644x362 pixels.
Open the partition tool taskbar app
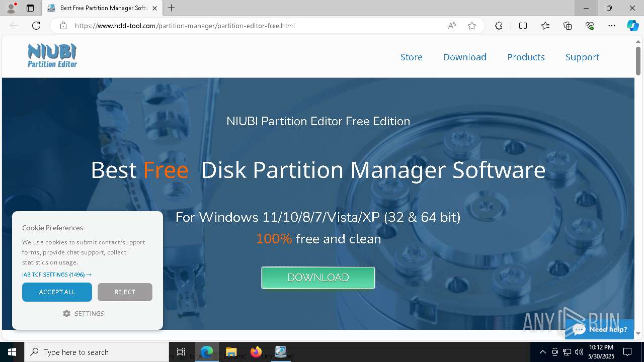click(x=280, y=352)
